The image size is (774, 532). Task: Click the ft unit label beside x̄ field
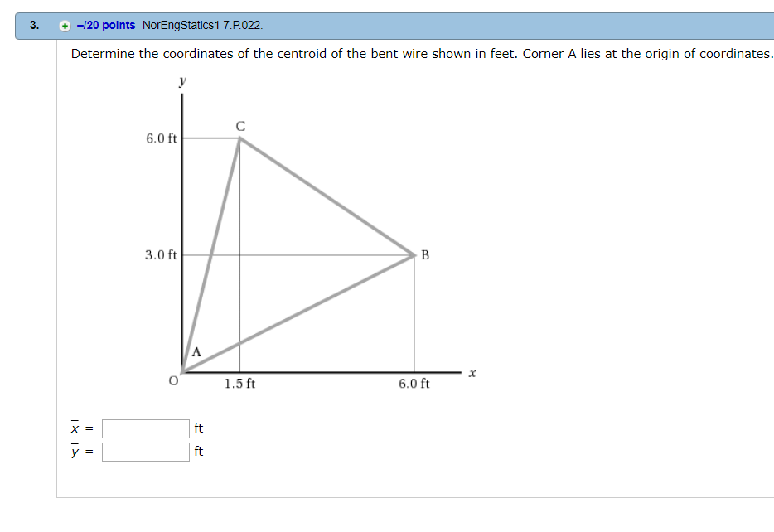(197, 428)
